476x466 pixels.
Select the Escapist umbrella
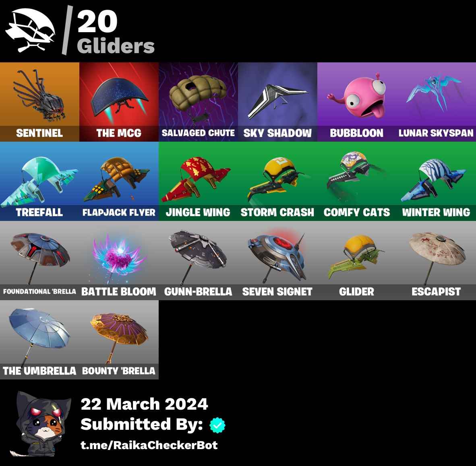click(x=436, y=261)
